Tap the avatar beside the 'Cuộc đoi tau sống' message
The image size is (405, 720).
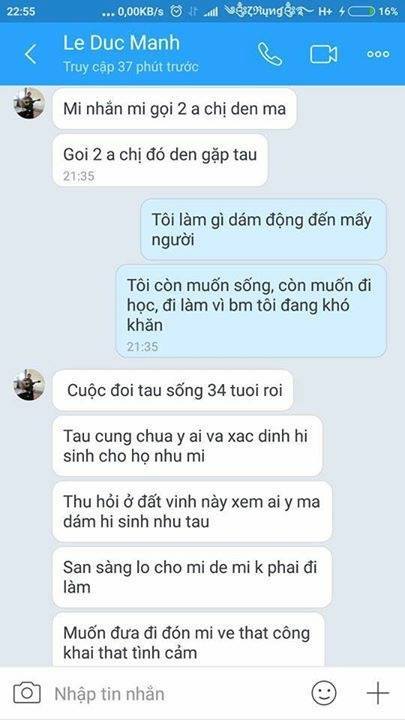tap(30, 385)
